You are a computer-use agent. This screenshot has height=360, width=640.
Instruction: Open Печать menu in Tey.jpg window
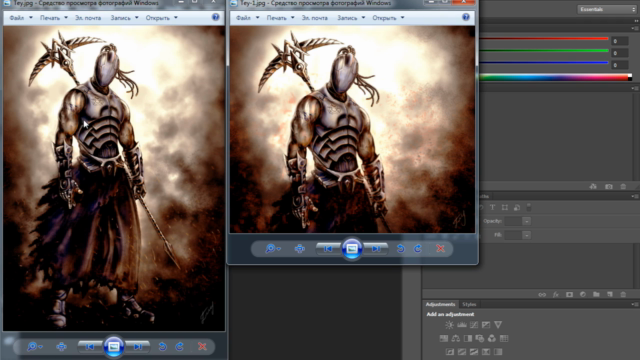point(54,18)
